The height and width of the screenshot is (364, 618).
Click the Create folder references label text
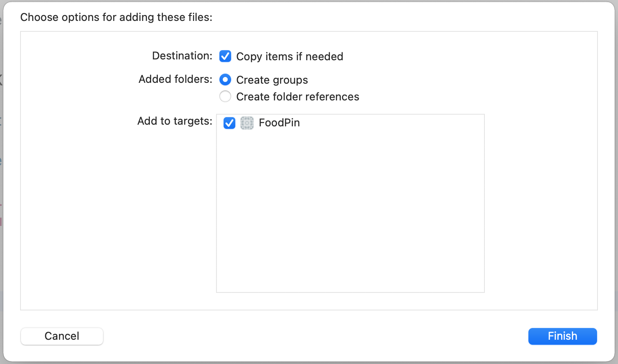pyautogui.click(x=298, y=97)
